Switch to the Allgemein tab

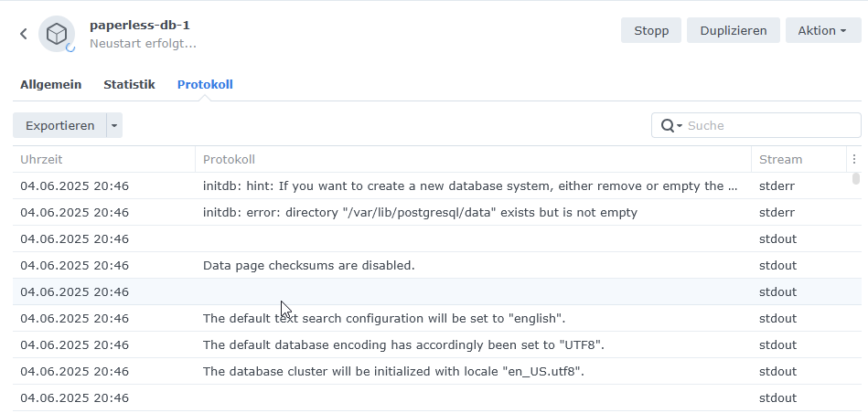[51, 85]
